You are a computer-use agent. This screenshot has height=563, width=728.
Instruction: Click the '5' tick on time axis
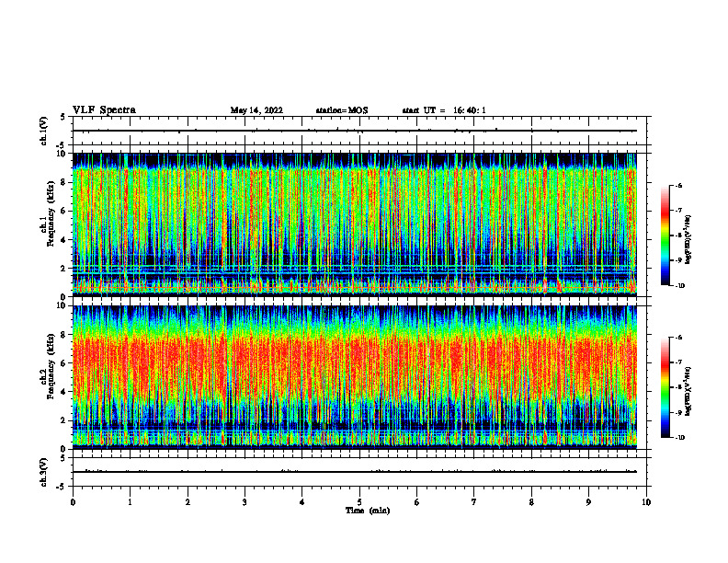[x=359, y=502]
